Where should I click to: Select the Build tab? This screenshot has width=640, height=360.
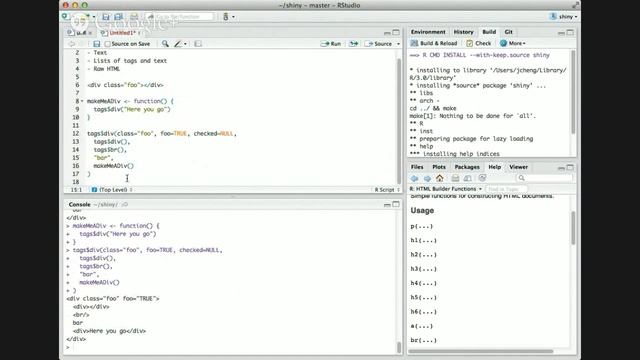(x=489, y=32)
